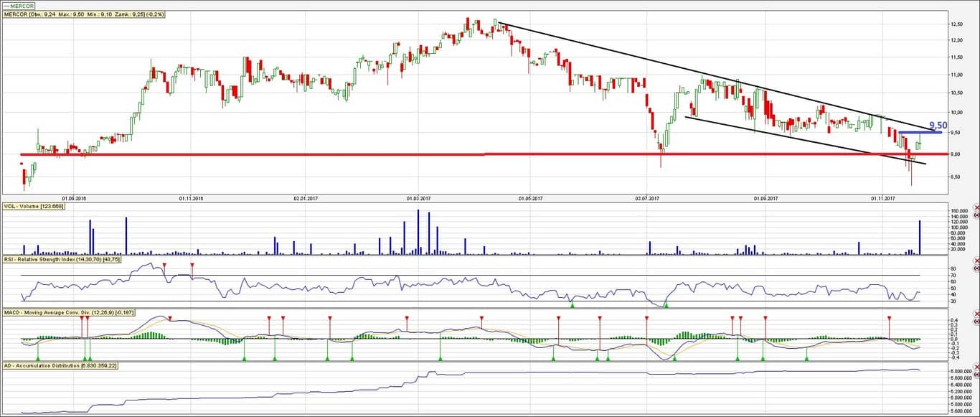Close the VOL Volume indicator panel
Viewport: 980px width, 417px height.
pyautogui.click(x=976, y=207)
